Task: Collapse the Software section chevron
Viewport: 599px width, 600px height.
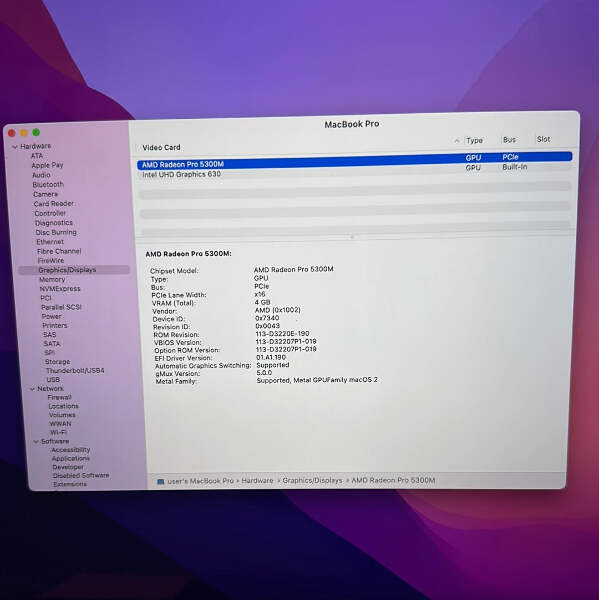Action: click(x=36, y=442)
